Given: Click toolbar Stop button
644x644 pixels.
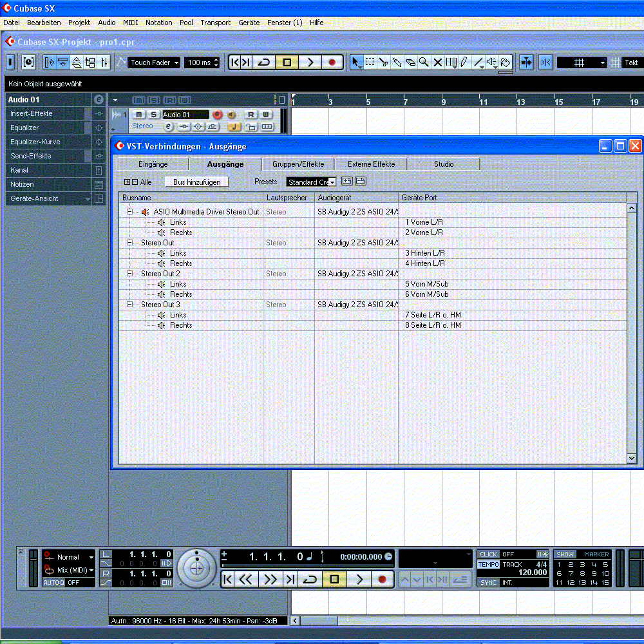Looking at the screenshot, I should point(287,62).
